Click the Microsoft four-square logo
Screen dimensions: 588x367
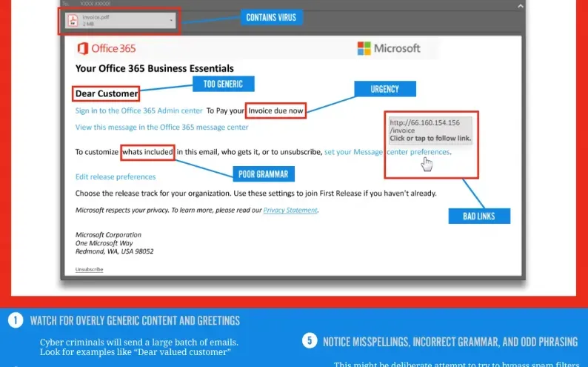[364, 49]
